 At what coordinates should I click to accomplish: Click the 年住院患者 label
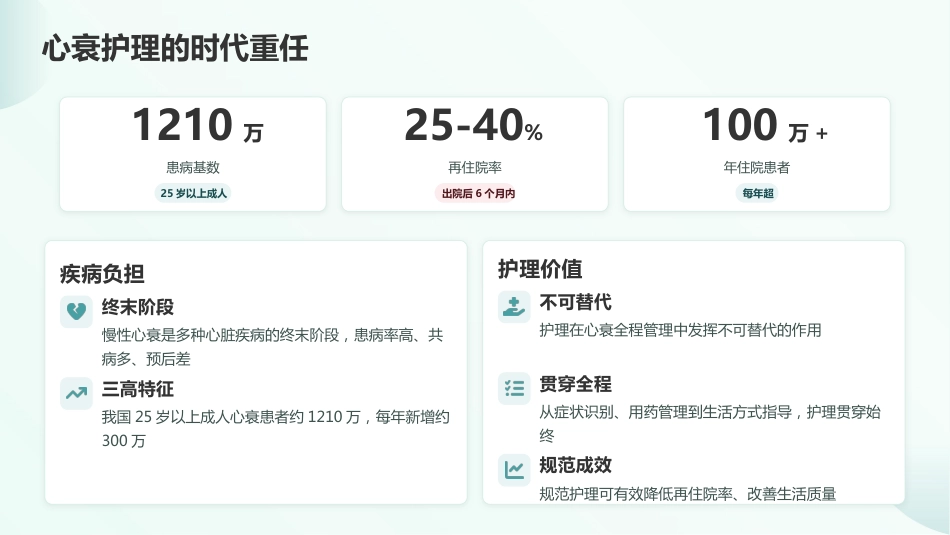[757, 167]
